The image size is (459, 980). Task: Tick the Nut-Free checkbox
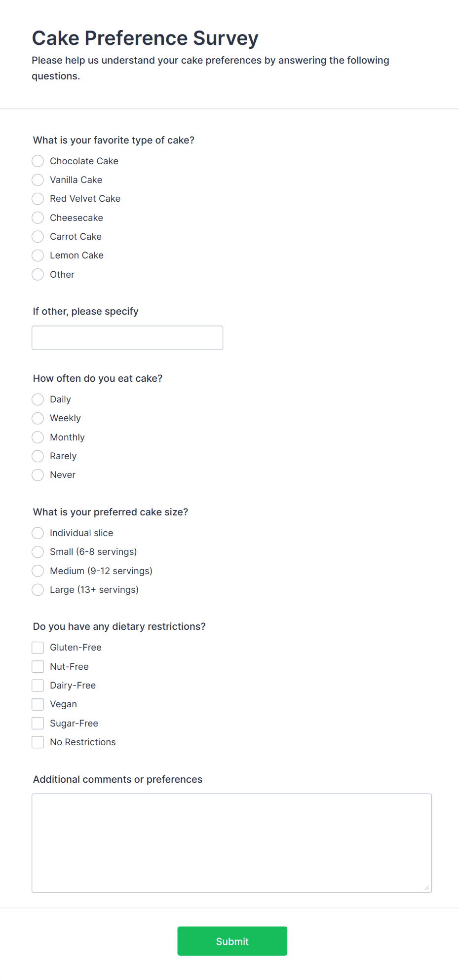coord(38,667)
